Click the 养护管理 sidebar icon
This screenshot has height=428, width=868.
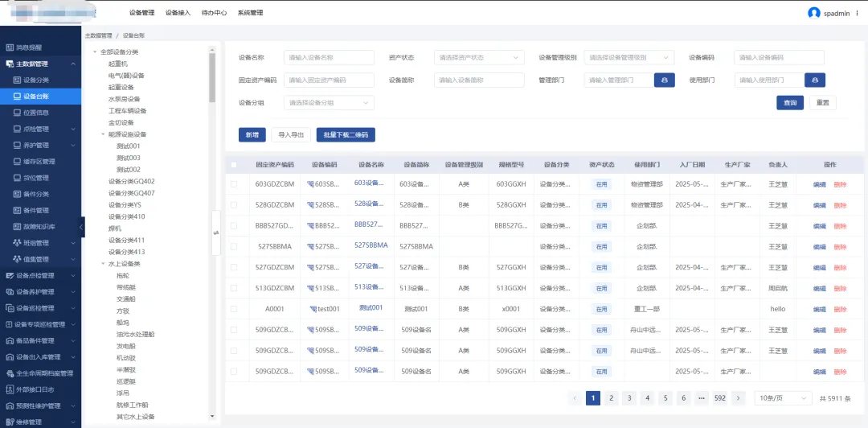coord(17,146)
